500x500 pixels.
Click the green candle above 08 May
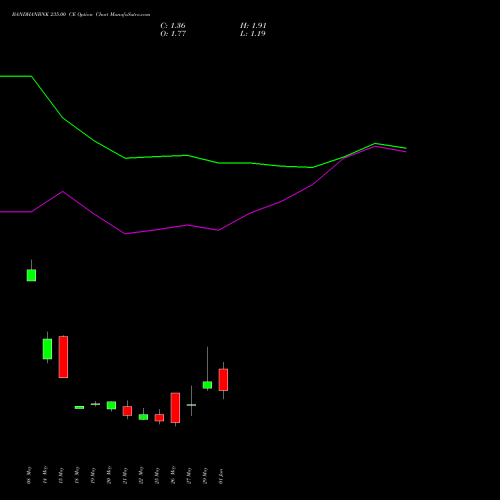point(31,275)
